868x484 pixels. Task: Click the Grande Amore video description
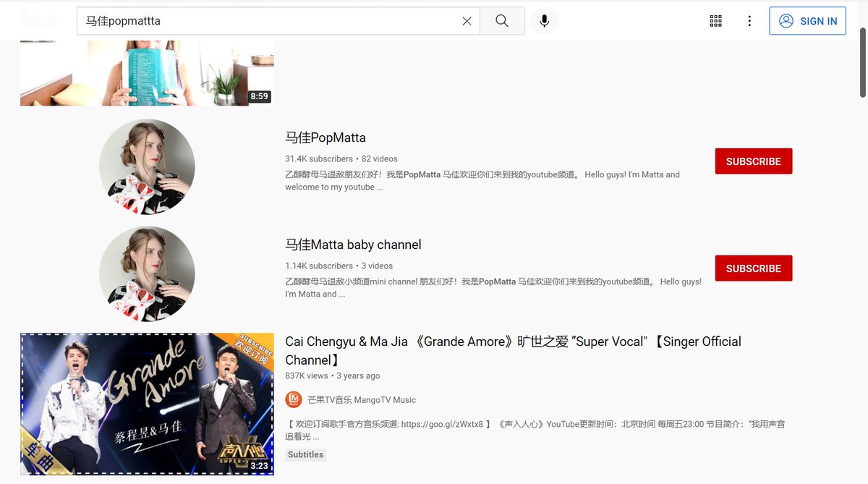coord(535,430)
